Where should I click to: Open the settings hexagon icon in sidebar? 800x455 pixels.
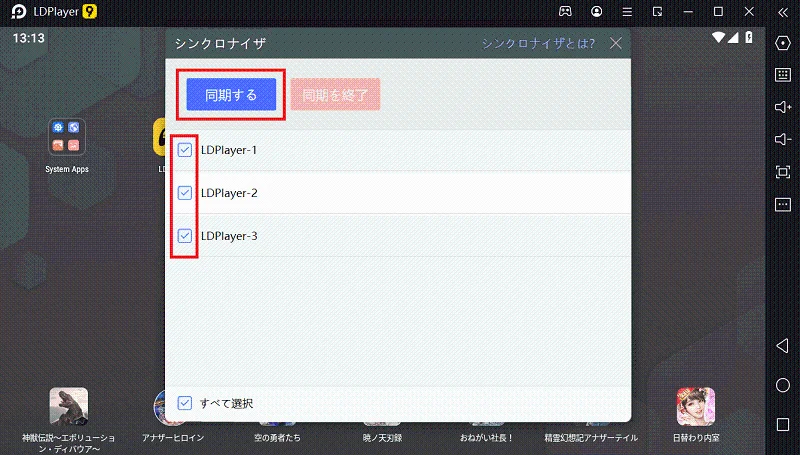[783, 43]
